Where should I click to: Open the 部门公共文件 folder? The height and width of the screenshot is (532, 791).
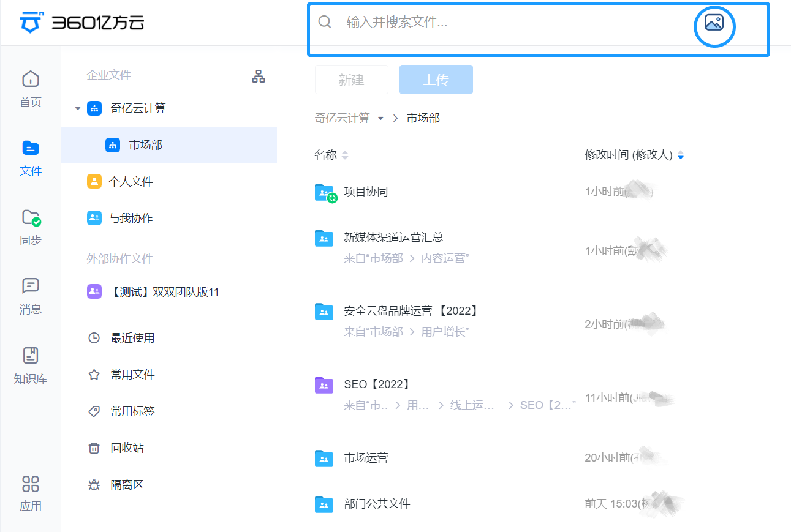[x=377, y=503]
